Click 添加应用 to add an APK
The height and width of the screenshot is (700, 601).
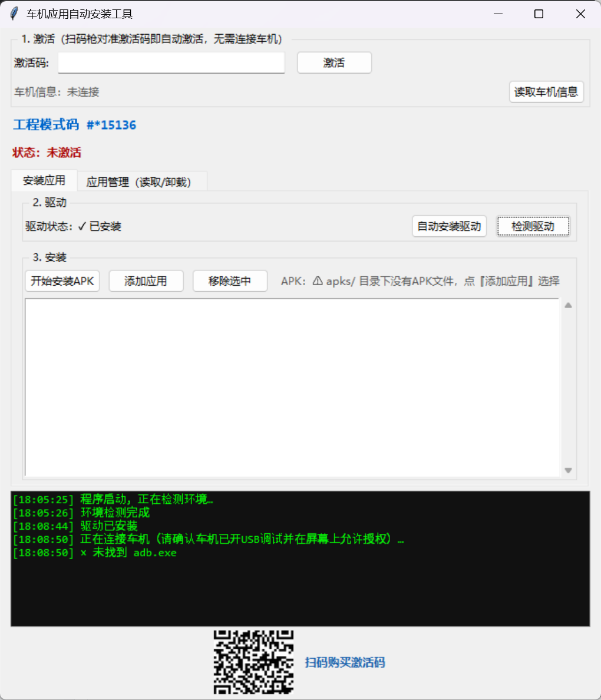click(146, 281)
